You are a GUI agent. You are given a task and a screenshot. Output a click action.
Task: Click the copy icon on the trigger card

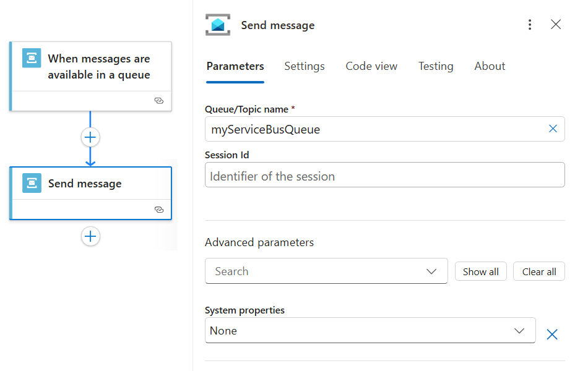(160, 100)
